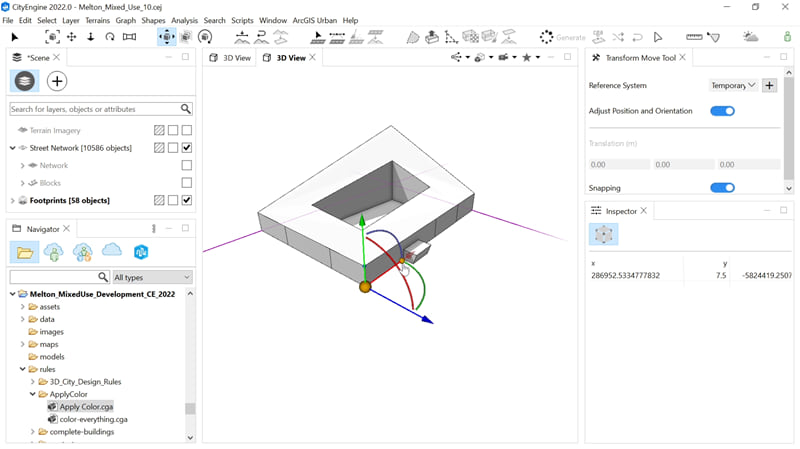Expand the assets folder

[22, 307]
